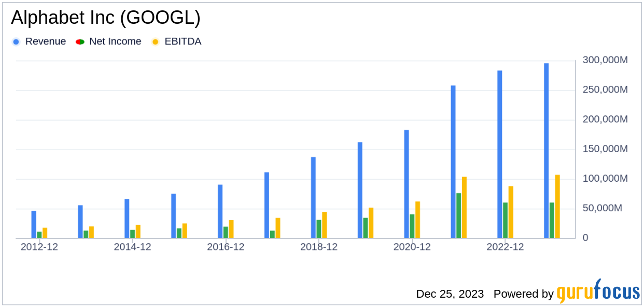Click the green Net Income bar for 2020-12
Image resolution: width=644 pixels, height=307 pixels.
tap(412, 227)
